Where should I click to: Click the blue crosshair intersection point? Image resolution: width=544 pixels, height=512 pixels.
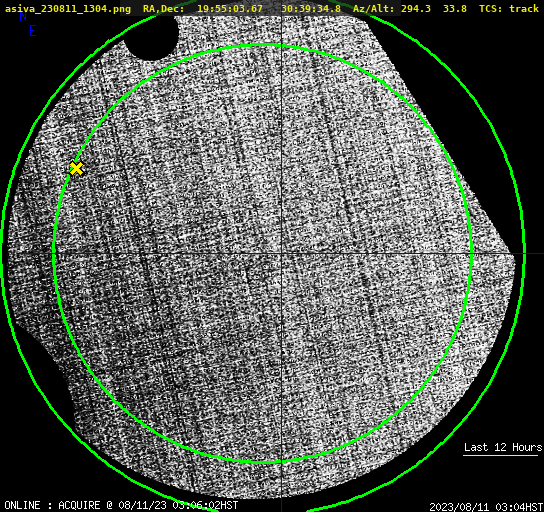[281, 254]
